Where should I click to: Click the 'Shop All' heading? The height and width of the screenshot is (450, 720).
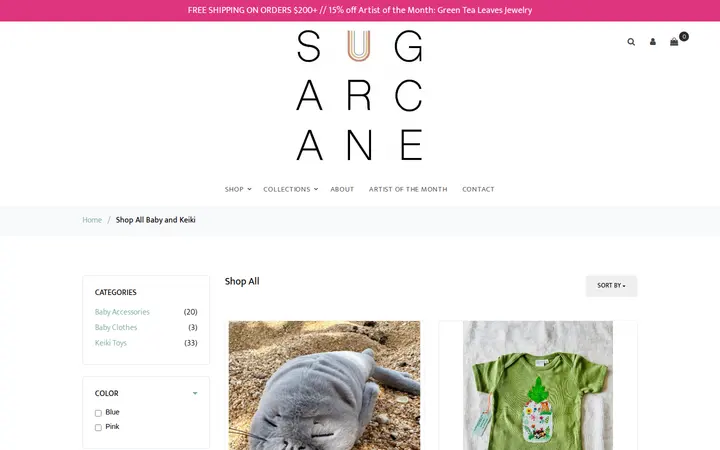coord(242,281)
